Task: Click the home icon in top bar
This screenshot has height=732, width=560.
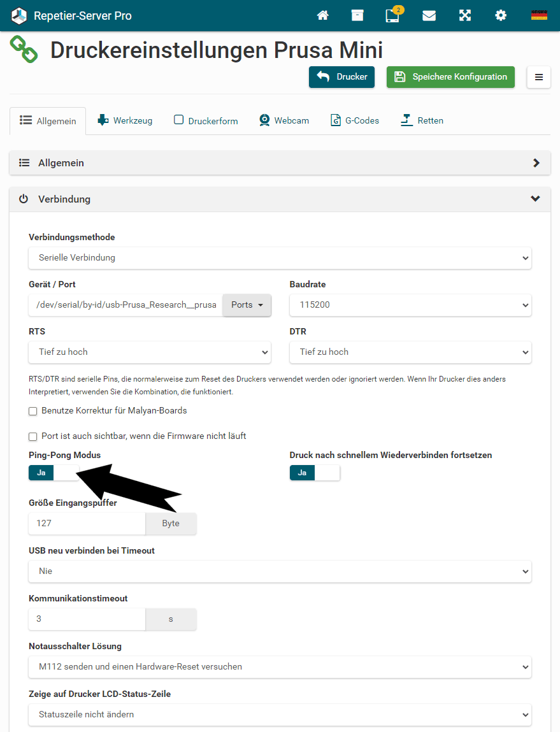Action: pos(323,15)
